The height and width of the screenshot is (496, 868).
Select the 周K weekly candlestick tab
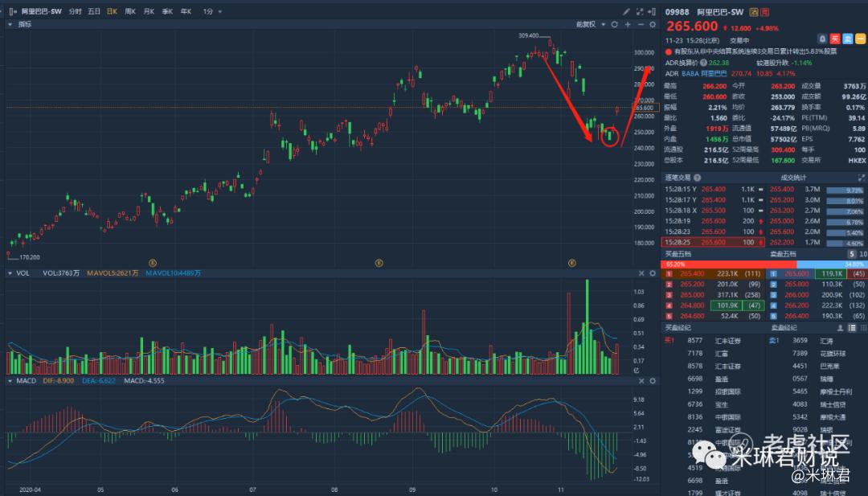(131, 11)
